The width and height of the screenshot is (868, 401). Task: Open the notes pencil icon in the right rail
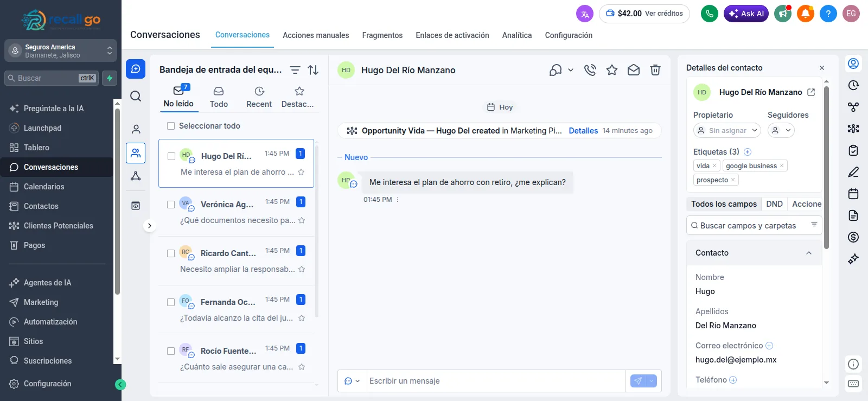[853, 172]
